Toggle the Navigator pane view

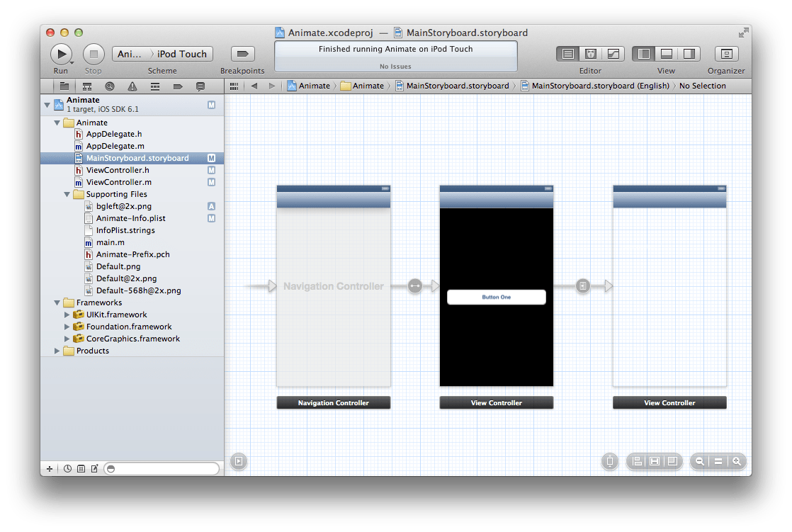643,54
